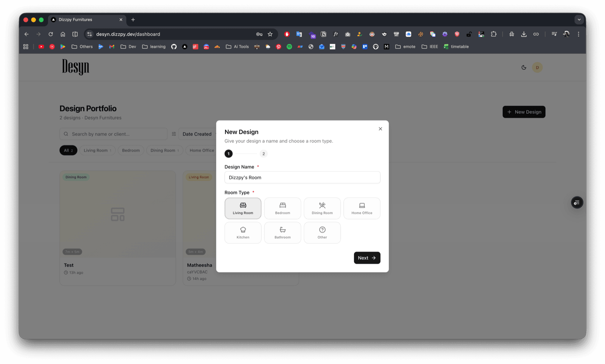Open the Google Translate extension
Screen dimensions: 605x364
click(299, 34)
